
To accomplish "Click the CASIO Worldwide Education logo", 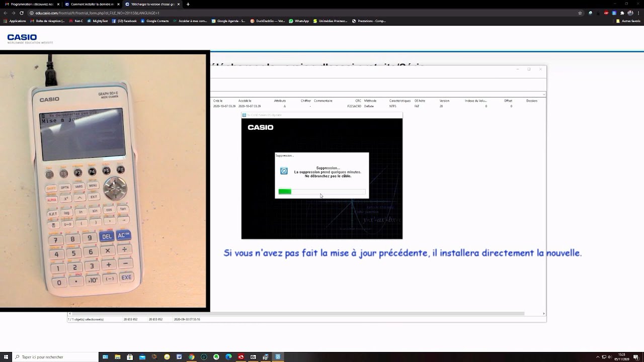I will tap(30, 39).
